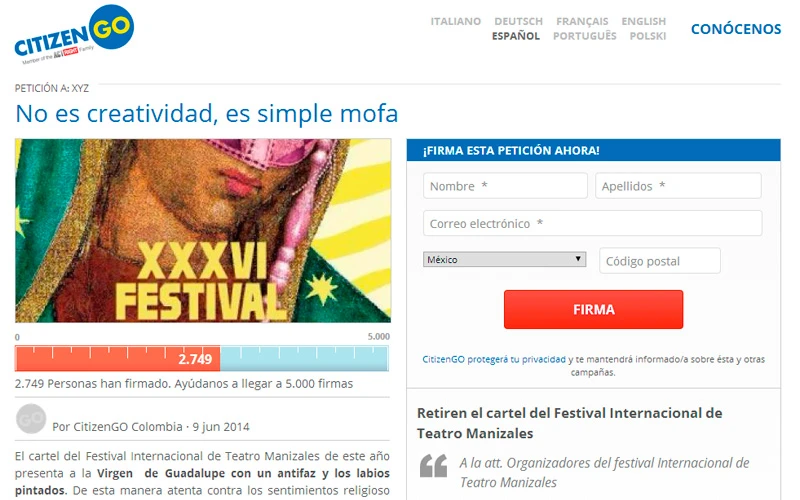Open the Conócenos page

tap(736, 29)
